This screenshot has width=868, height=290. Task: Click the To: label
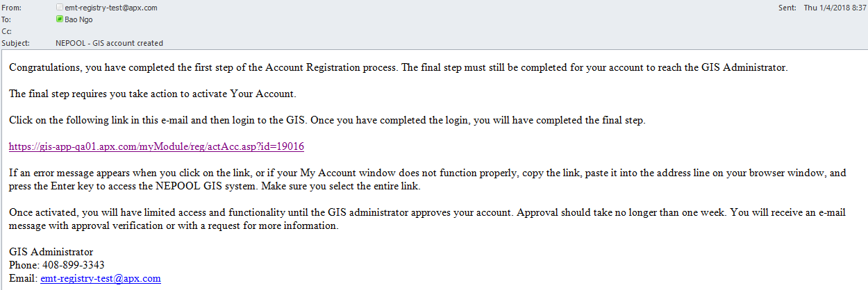pyautogui.click(x=8, y=19)
